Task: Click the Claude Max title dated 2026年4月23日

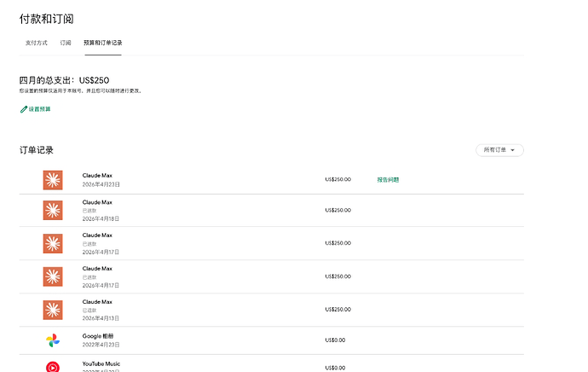Action: click(97, 175)
